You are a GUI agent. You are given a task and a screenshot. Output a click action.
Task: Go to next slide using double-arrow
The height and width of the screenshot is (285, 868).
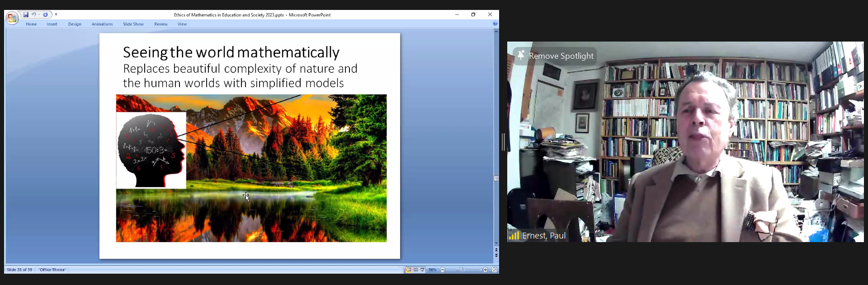tap(496, 256)
